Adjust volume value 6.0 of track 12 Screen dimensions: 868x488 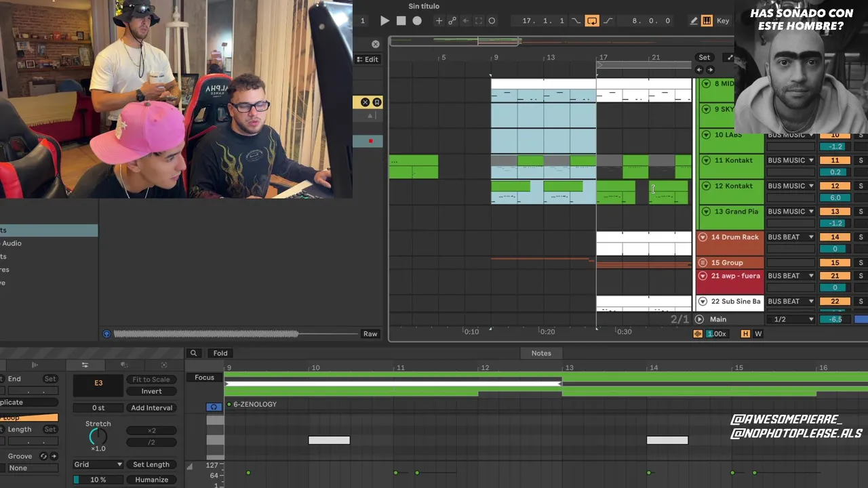pyautogui.click(x=835, y=198)
